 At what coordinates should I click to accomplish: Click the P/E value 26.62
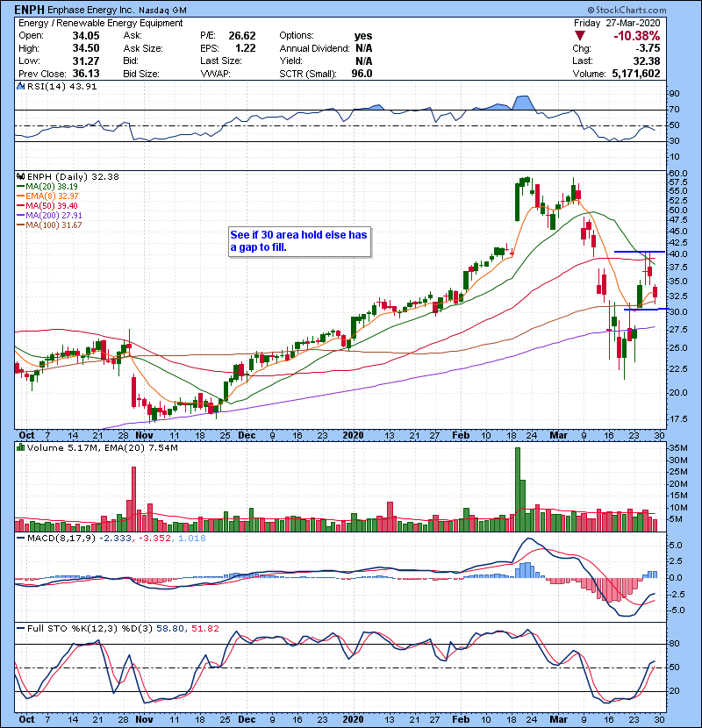(x=242, y=36)
